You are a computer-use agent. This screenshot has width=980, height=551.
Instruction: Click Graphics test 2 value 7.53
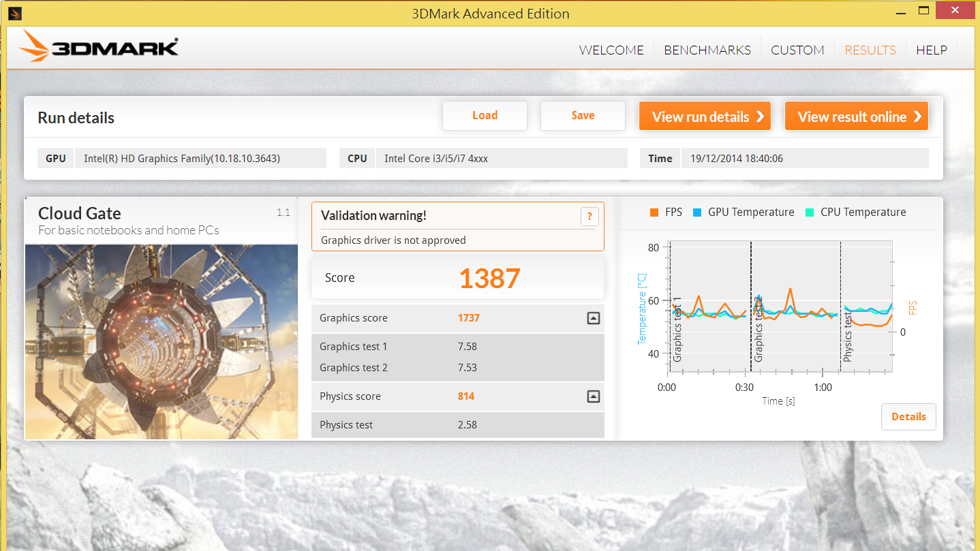pos(468,368)
